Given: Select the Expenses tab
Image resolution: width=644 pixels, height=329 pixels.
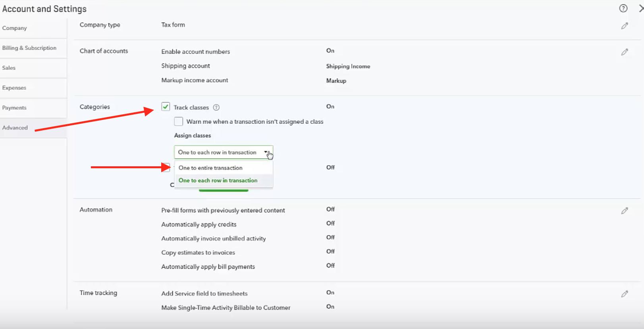Looking at the screenshot, I should (14, 88).
